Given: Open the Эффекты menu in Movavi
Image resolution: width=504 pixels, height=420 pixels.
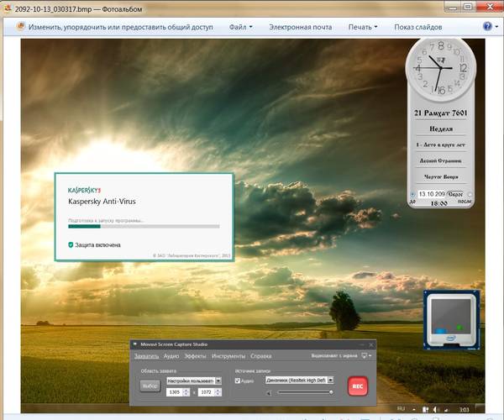Looking at the screenshot, I should click(195, 356).
